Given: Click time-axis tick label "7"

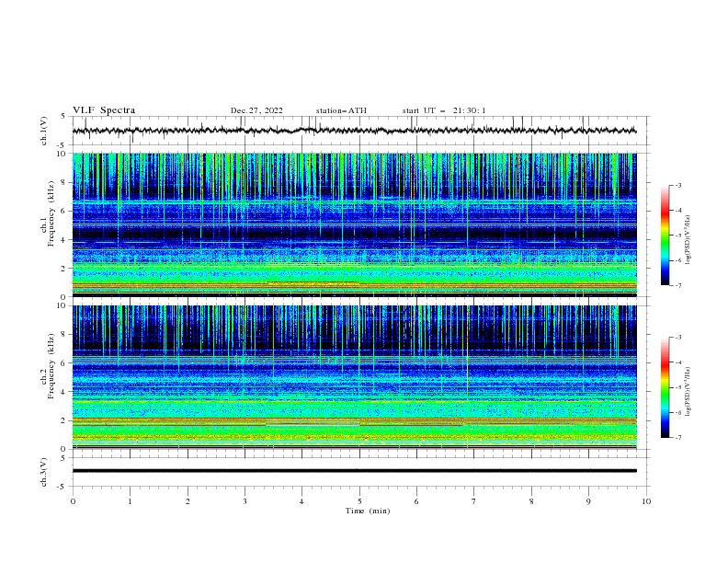Looking at the screenshot, I should [474, 501].
